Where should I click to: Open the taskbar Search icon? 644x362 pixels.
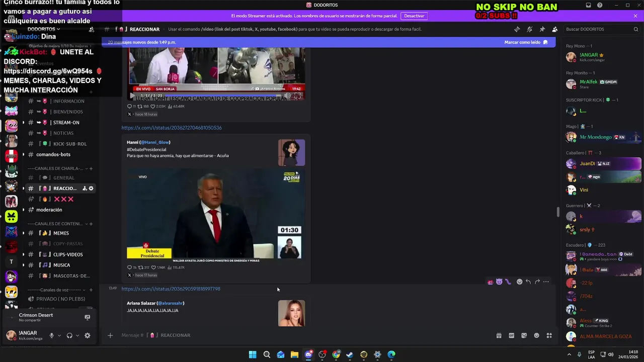click(x=267, y=354)
